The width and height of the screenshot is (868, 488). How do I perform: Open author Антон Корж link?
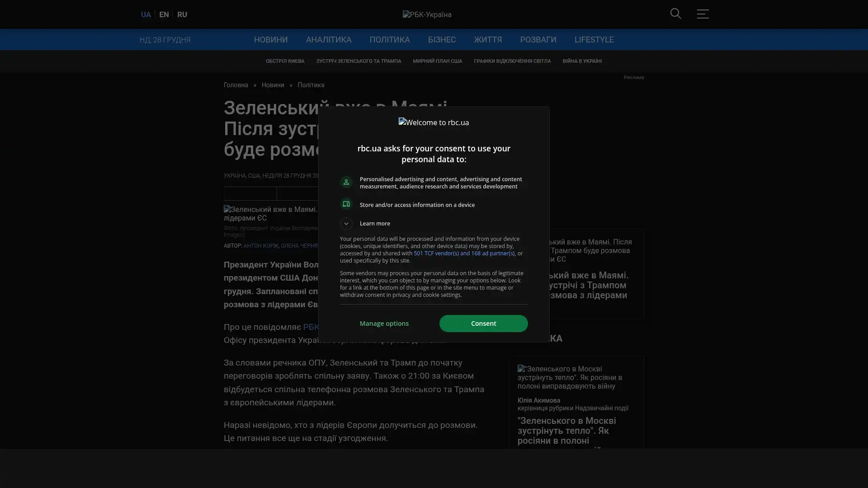tap(261, 246)
